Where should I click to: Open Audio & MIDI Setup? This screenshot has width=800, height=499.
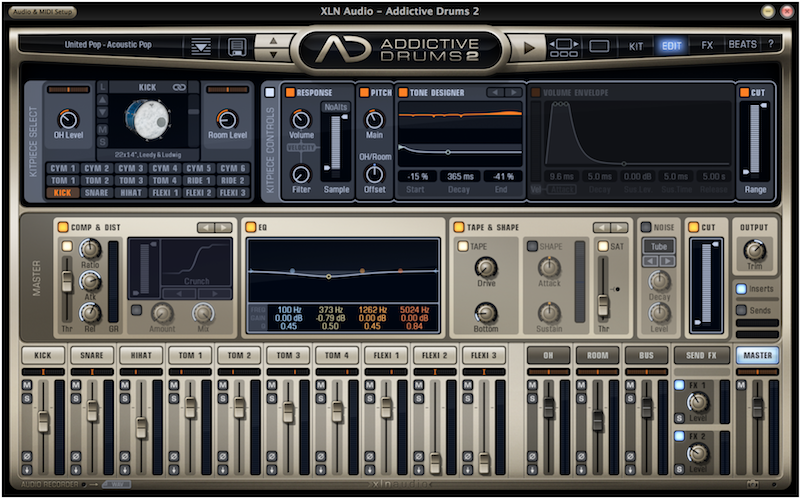[x=43, y=12]
